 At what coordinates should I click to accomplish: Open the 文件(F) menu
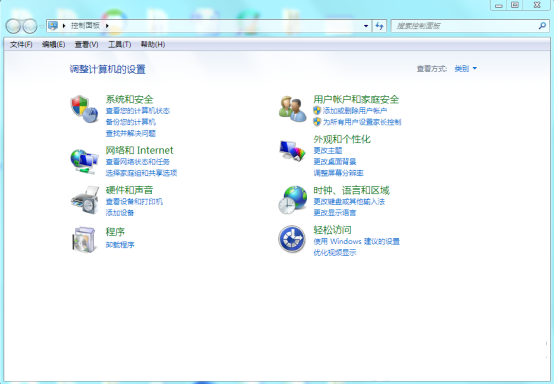pyautogui.click(x=21, y=45)
